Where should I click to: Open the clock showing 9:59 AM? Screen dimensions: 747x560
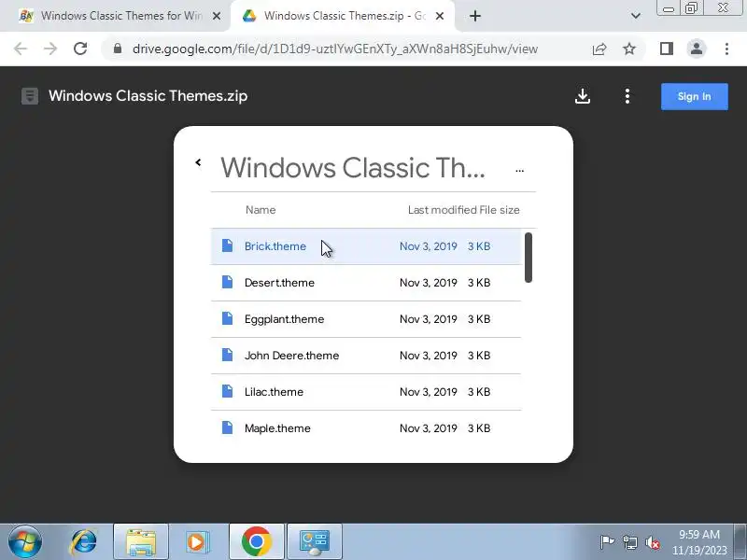click(698, 542)
